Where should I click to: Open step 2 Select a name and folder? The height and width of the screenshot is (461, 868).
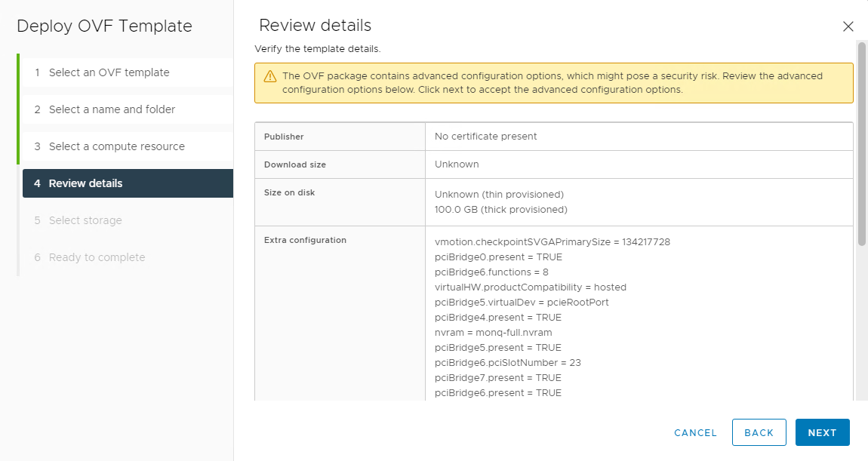tap(112, 109)
